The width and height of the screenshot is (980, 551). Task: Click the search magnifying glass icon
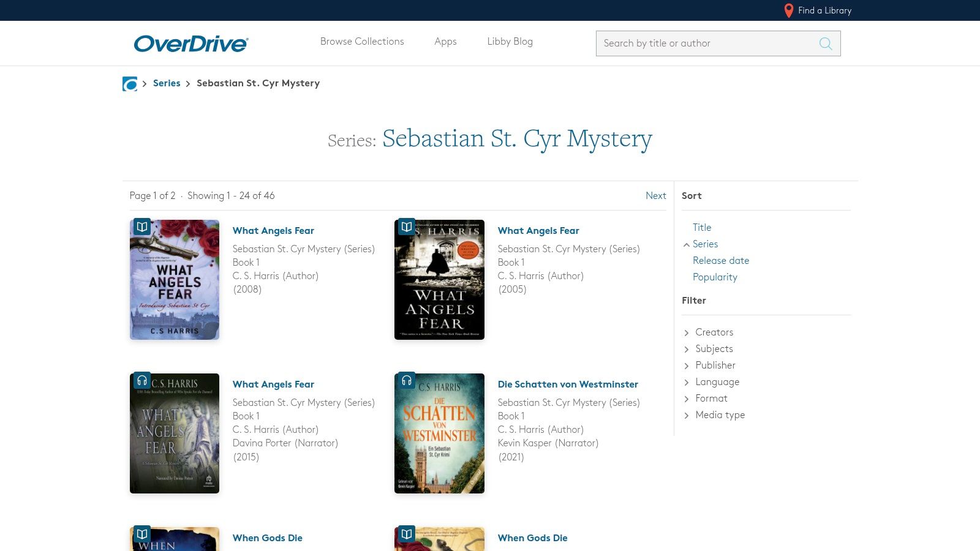[825, 43]
